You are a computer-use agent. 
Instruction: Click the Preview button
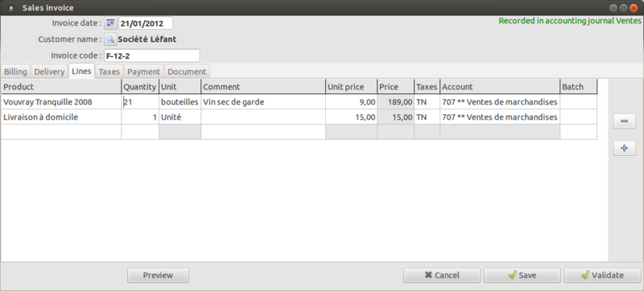158,276
